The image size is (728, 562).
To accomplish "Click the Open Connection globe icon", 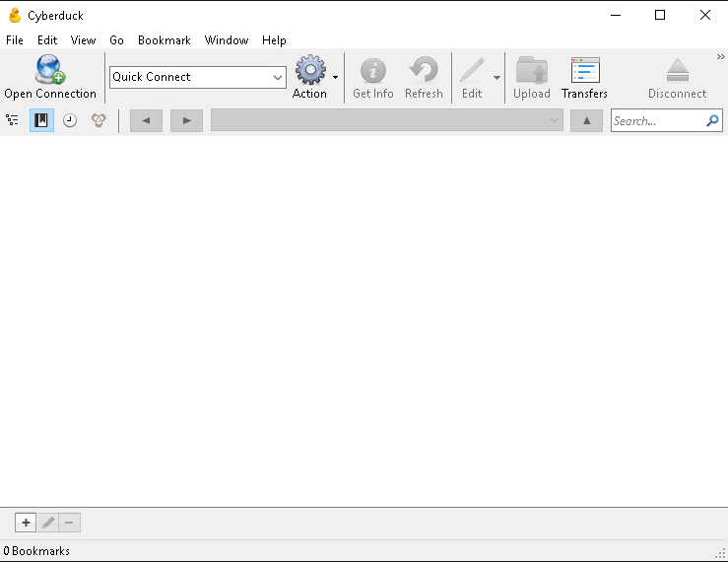I will (x=50, y=69).
